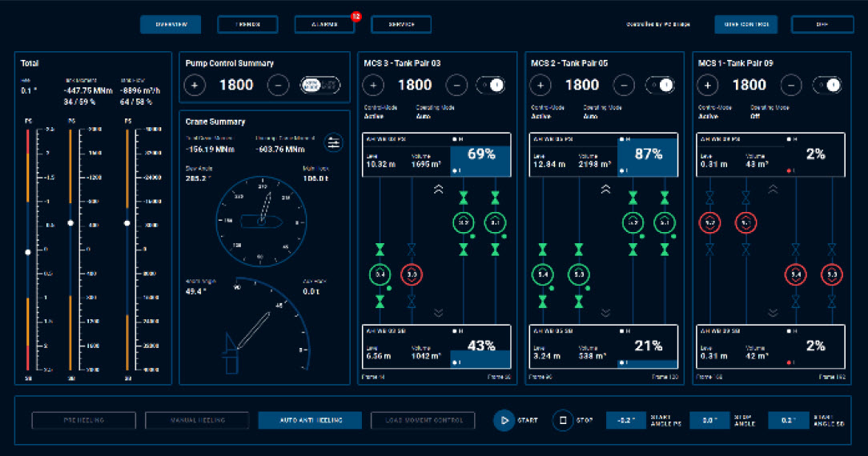Decrease MCS 3 pump speed with minus button
This screenshot has width=868, height=456.
tap(456, 85)
